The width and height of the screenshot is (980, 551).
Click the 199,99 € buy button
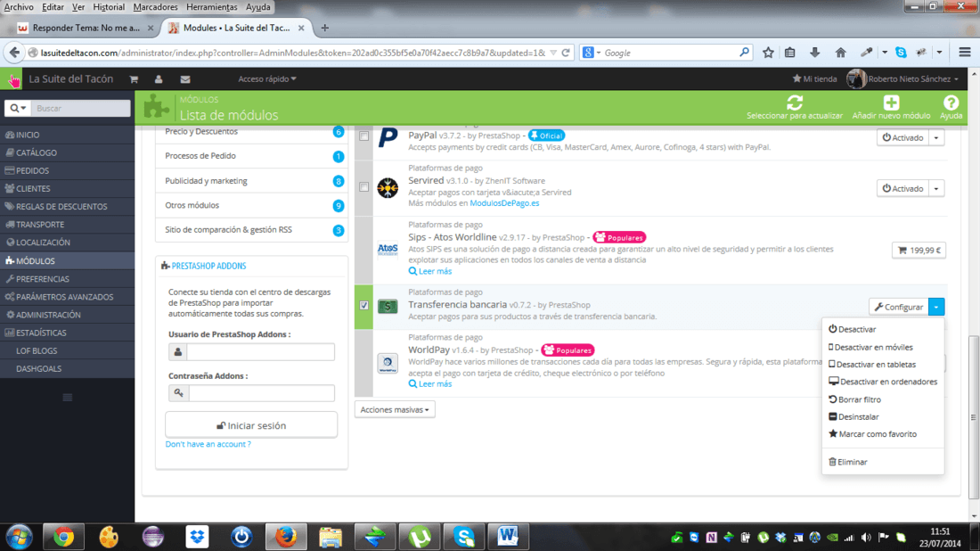(919, 251)
